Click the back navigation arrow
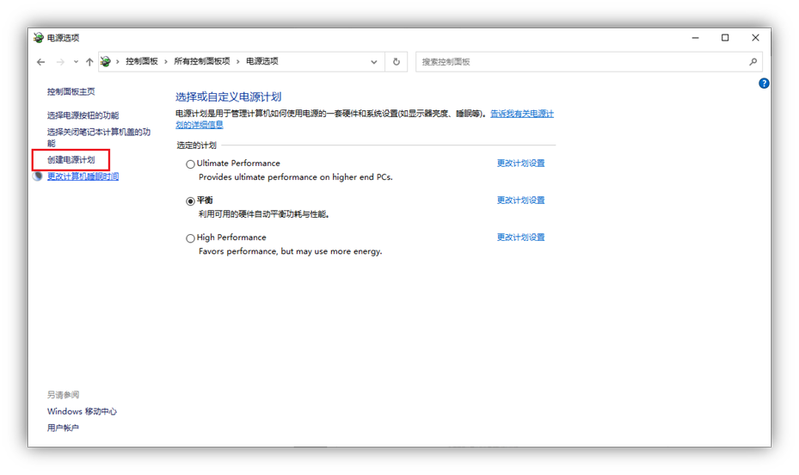The height and width of the screenshot is (475, 799). click(41, 62)
